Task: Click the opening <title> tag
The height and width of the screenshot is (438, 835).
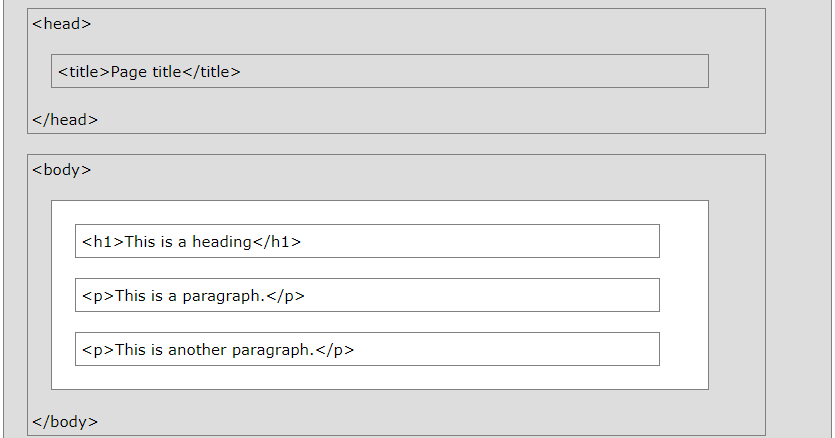Action: 84,71
